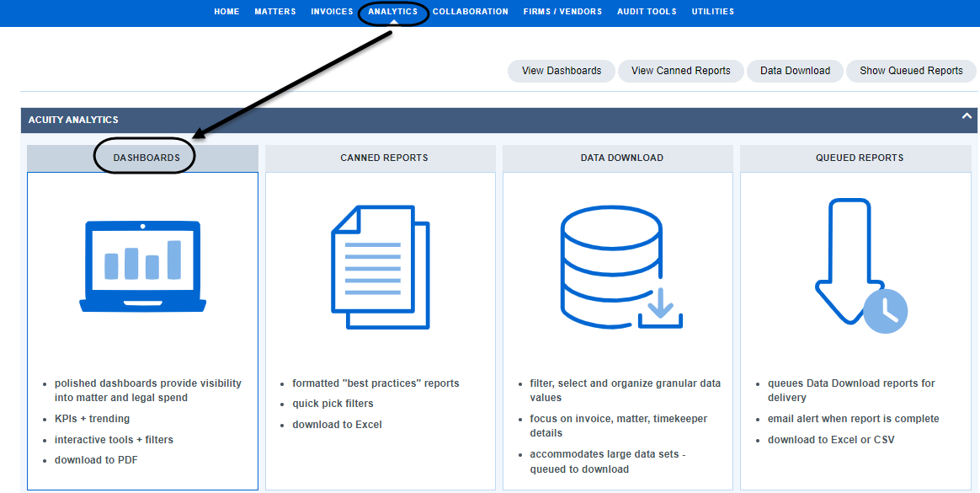Image resolution: width=980 pixels, height=493 pixels.
Task: Click the 'quick pick filters' bullet
Action: point(333,404)
